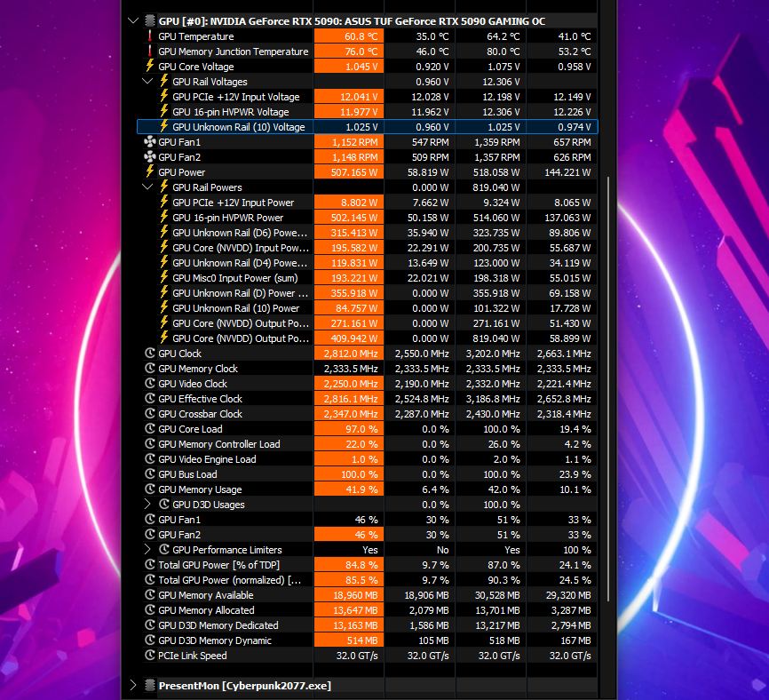
Task: Click the fan icon beside GPU Fan1 RPM row
Action: click(x=150, y=142)
